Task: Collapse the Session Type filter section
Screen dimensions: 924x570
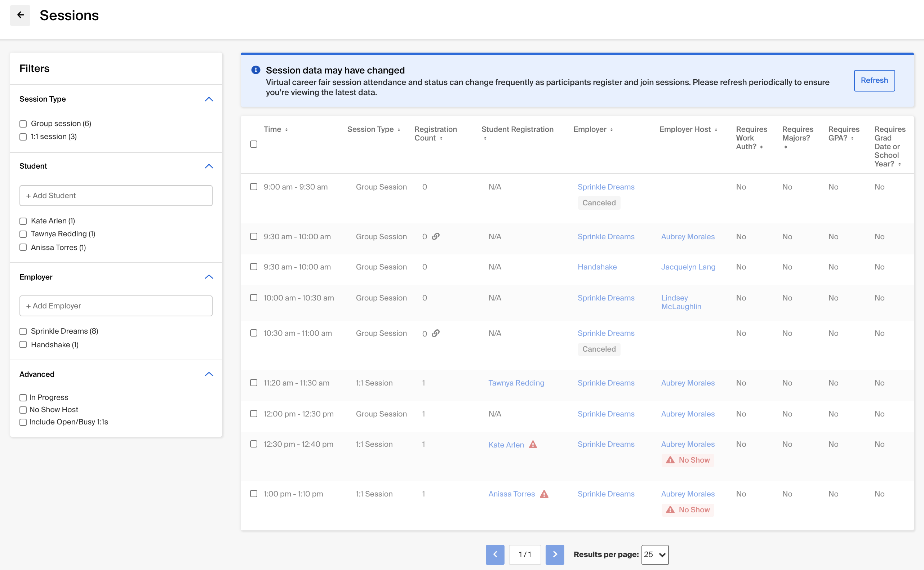Action: click(x=209, y=99)
